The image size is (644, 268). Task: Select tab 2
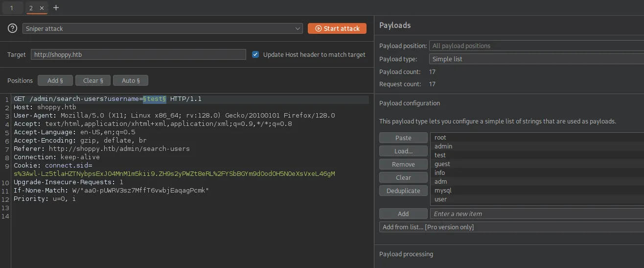click(x=31, y=8)
